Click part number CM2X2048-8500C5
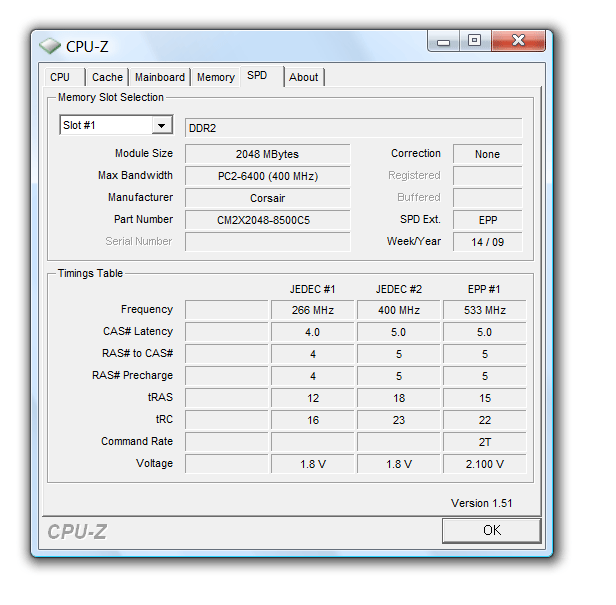This screenshot has height=605, width=616. pyautogui.click(x=268, y=220)
